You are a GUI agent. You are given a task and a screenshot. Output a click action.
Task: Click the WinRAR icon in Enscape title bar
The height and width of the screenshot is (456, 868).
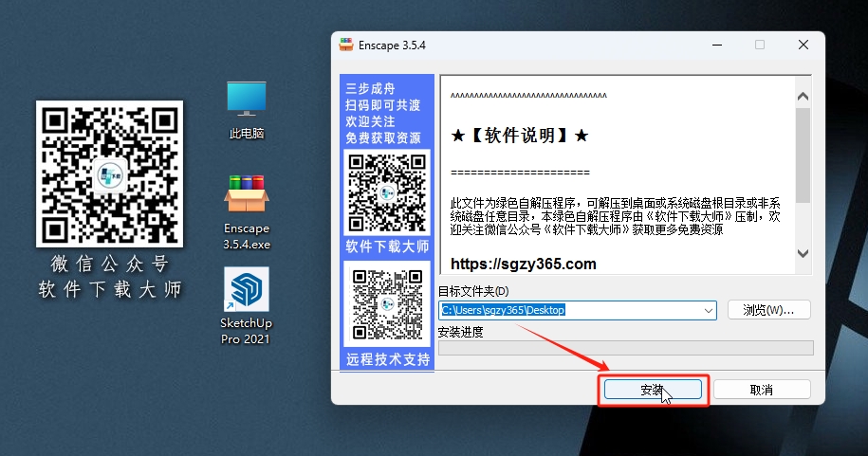click(346, 45)
